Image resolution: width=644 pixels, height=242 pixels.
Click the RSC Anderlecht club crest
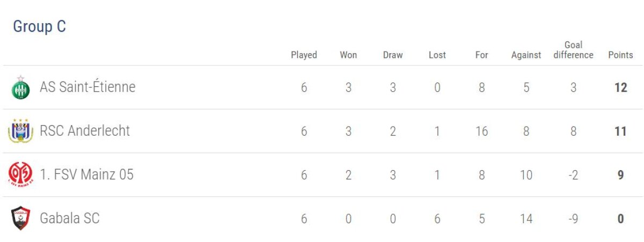[21, 131]
